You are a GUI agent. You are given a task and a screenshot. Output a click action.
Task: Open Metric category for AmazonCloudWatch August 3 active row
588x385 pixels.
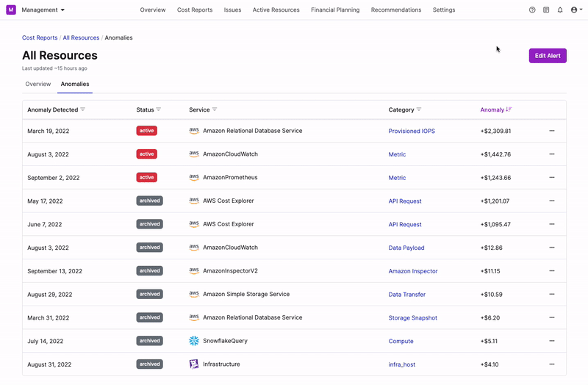click(x=397, y=154)
